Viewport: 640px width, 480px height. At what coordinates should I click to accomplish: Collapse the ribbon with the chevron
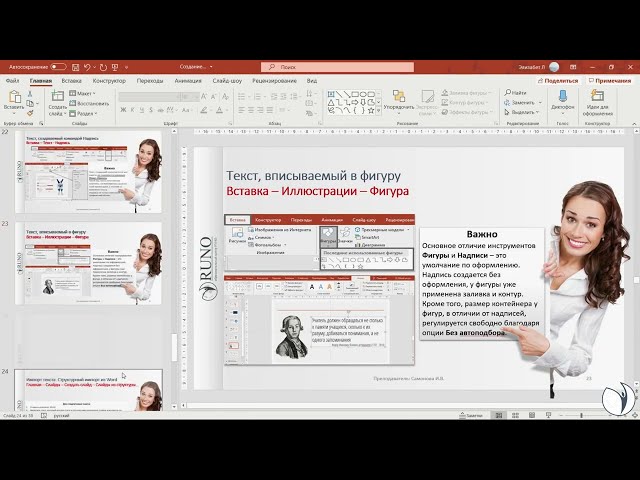[x=634, y=123]
